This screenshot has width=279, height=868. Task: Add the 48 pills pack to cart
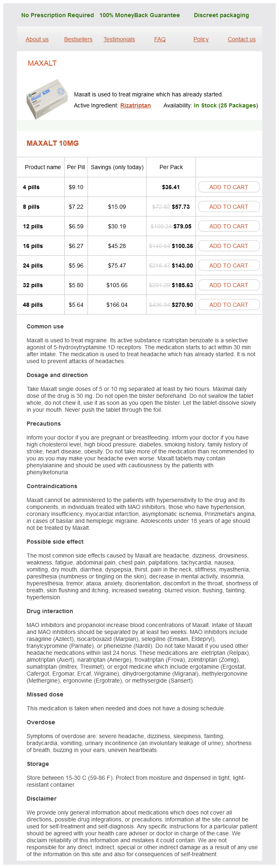(x=229, y=305)
